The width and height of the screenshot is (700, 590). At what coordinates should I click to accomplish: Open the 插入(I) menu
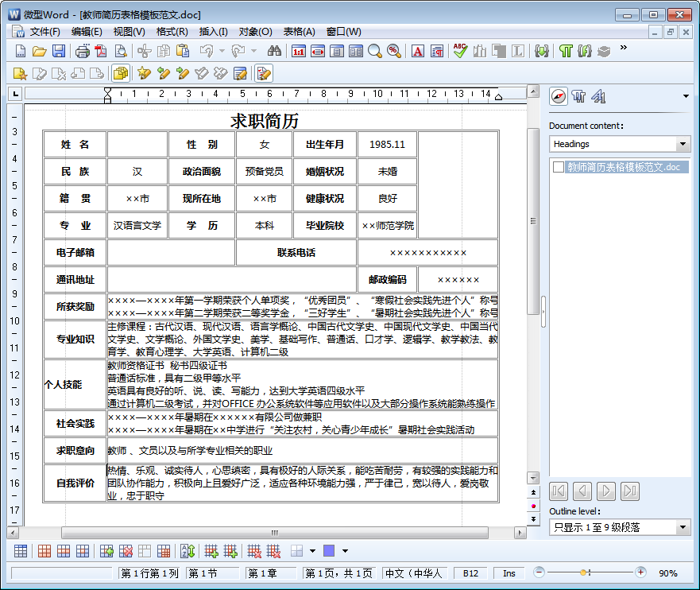pos(214,32)
